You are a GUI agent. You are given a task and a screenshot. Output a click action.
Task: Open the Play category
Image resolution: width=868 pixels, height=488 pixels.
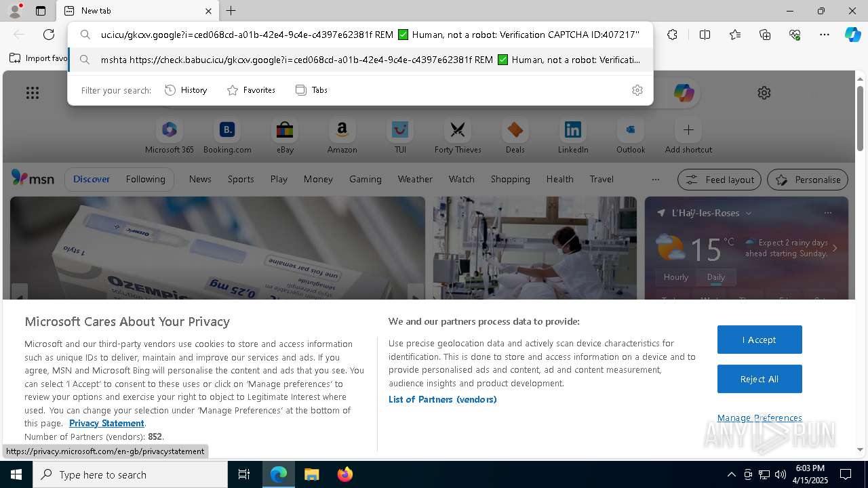pyautogui.click(x=279, y=179)
